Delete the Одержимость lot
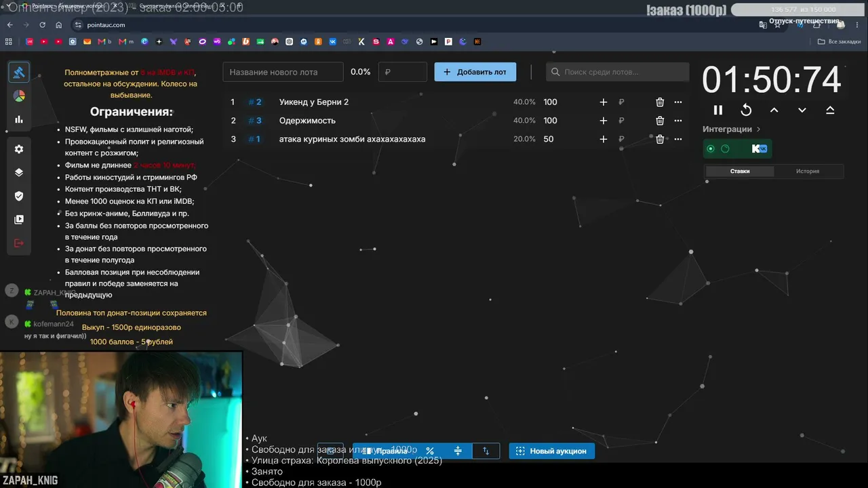 660,121
